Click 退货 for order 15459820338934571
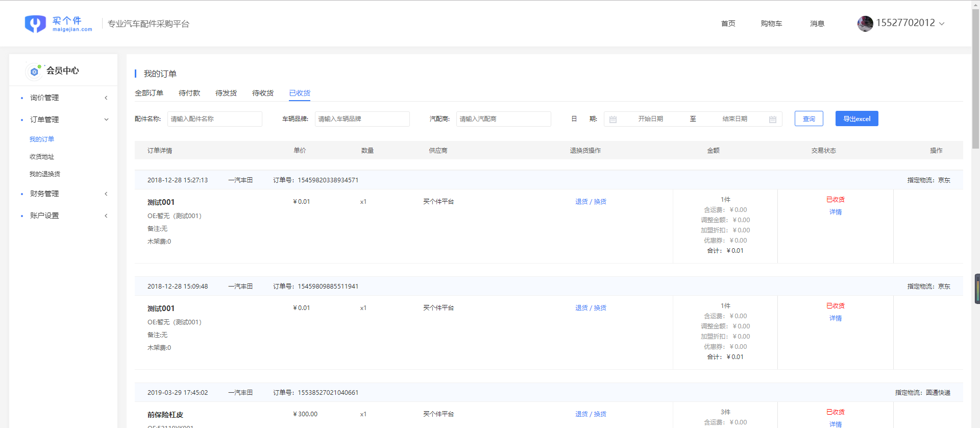The image size is (980, 428). (x=581, y=202)
